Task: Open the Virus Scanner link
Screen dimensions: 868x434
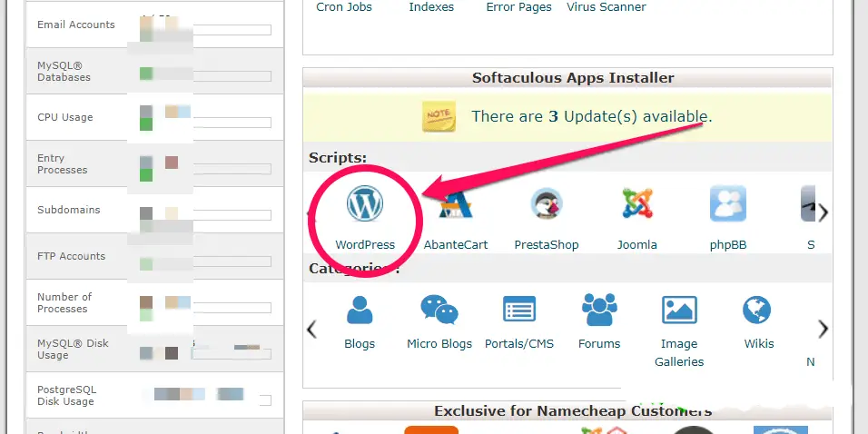Action: click(x=607, y=7)
